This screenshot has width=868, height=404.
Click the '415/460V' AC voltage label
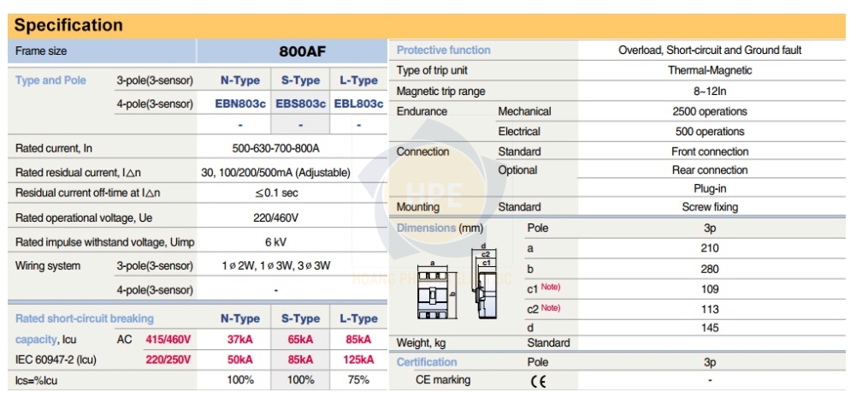coord(168,339)
